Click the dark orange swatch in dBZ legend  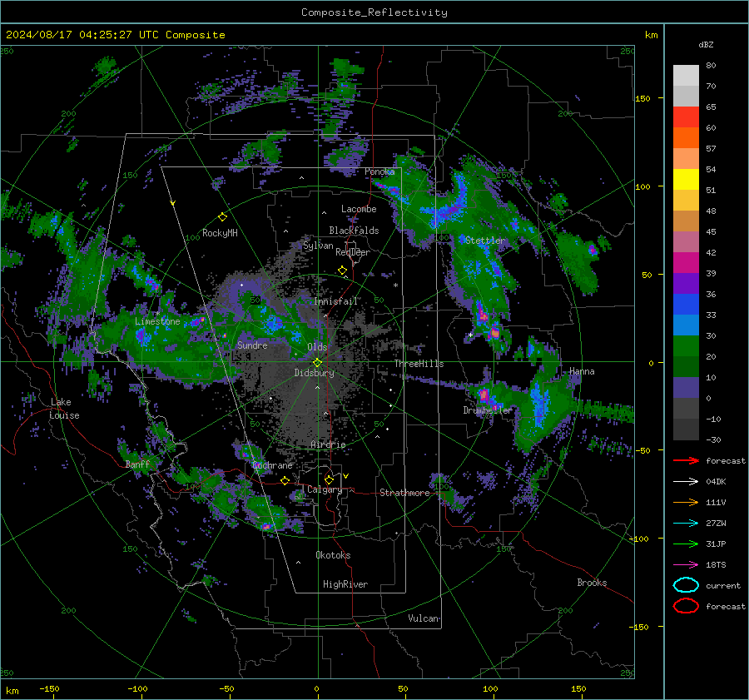(x=686, y=137)
